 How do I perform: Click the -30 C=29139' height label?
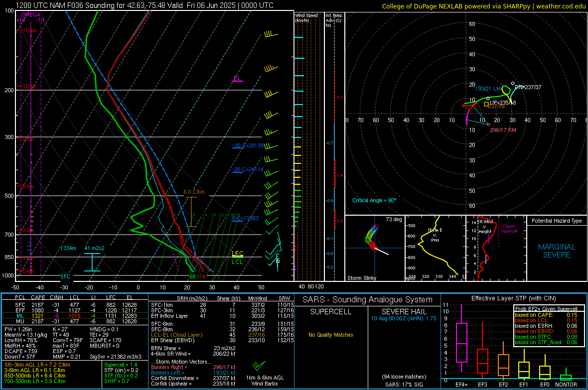pyautogui.click(x=248, y=145)
